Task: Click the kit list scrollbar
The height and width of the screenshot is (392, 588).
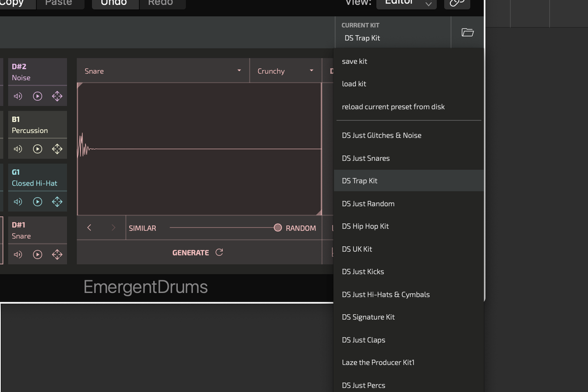Action: (484, 147)
